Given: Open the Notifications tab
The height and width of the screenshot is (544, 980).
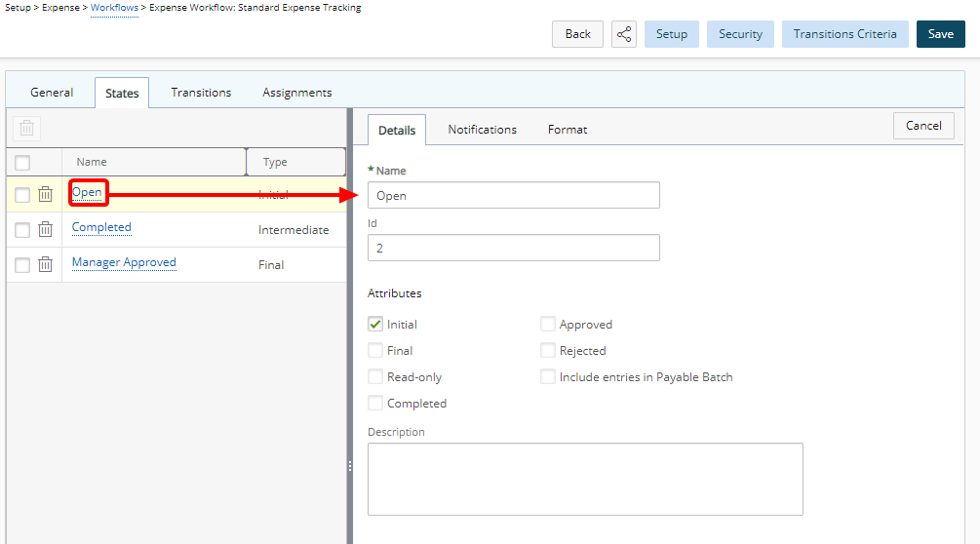Looking at the screenshot, I should click(x=482, y=130).
